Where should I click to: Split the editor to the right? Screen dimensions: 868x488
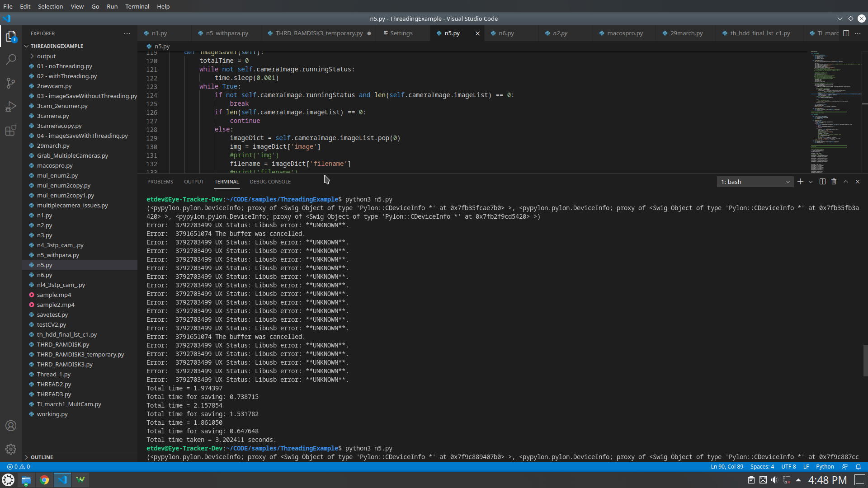846,33
